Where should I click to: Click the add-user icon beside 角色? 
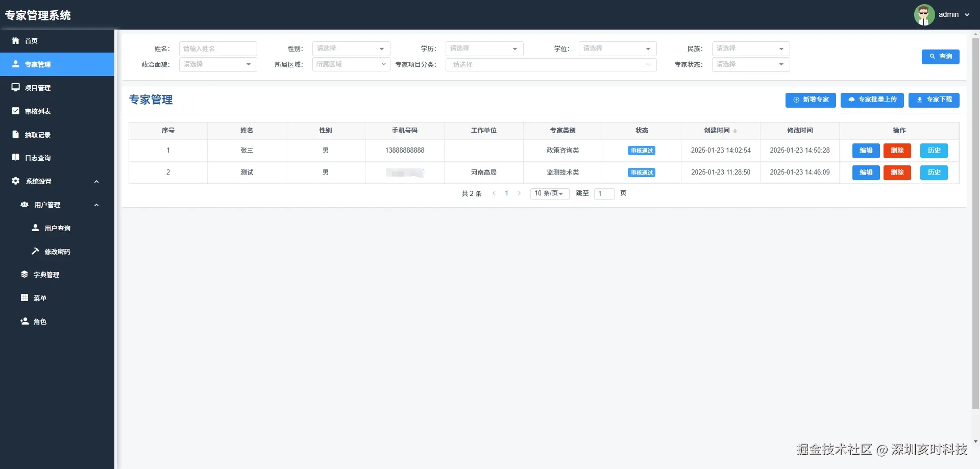tap(24, 321)
